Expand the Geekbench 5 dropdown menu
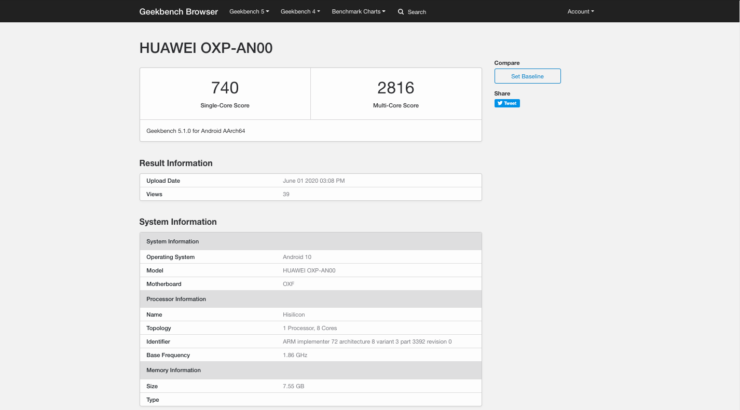Image resolution: width=740 pixels, height=410 pixels. (249, 11)
